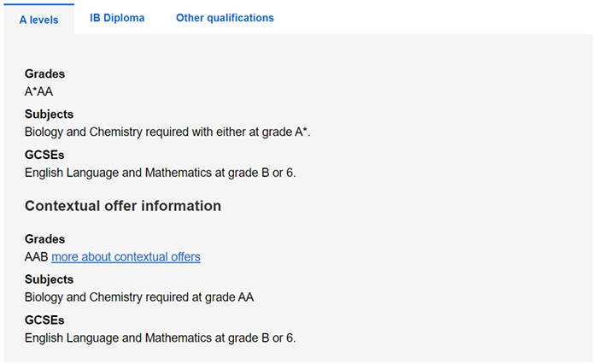This screenshot has height=364, width=598.
Task: Select the A levels tab
Action: click(x=38, y=19)
